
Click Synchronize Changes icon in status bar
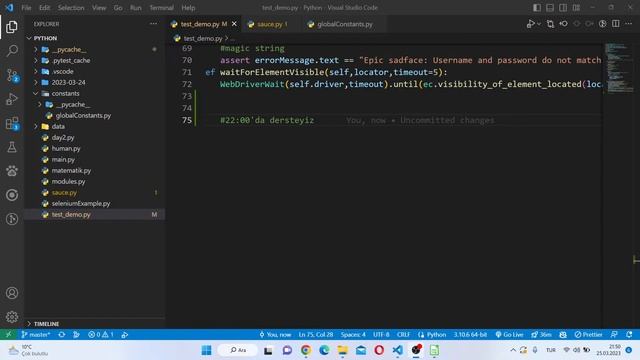point(62,335)
